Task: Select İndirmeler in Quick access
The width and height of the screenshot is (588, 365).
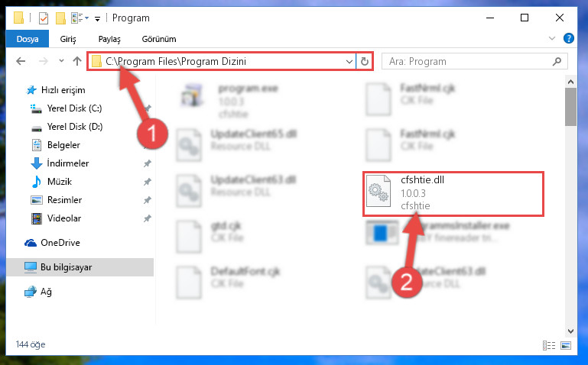Action: click(x=68, y=163)
